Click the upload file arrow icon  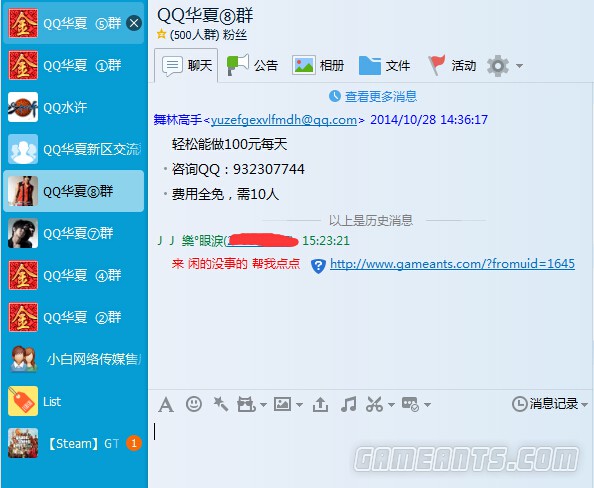click(320, 404)
